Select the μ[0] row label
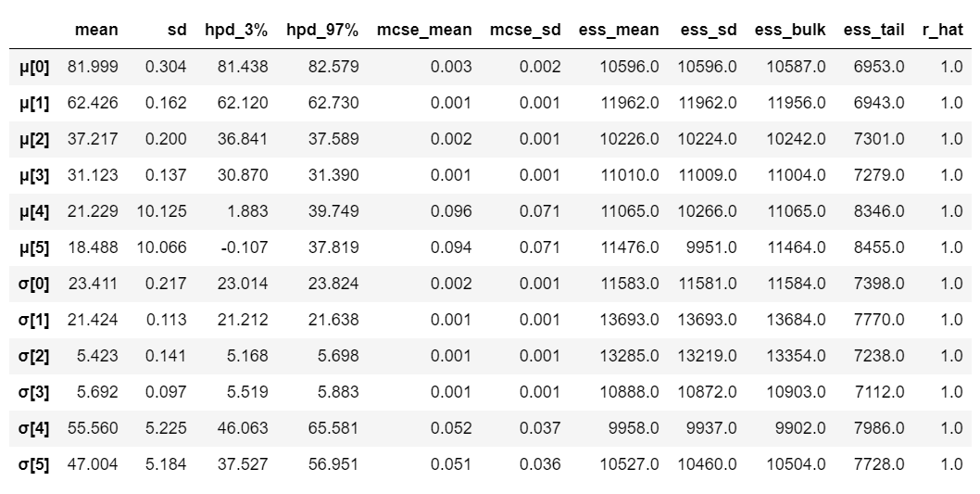The width and height of the screenshot is (980, 494). (x=33, y=67)
